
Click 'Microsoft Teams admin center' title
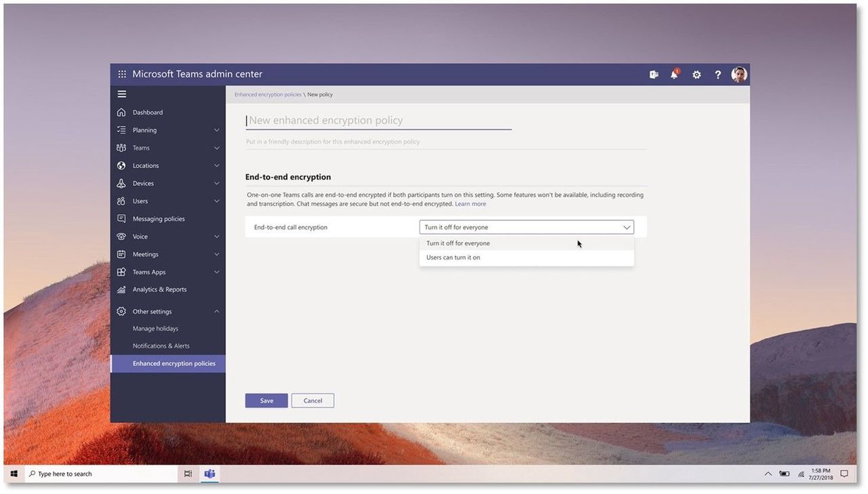click(197, 75)
